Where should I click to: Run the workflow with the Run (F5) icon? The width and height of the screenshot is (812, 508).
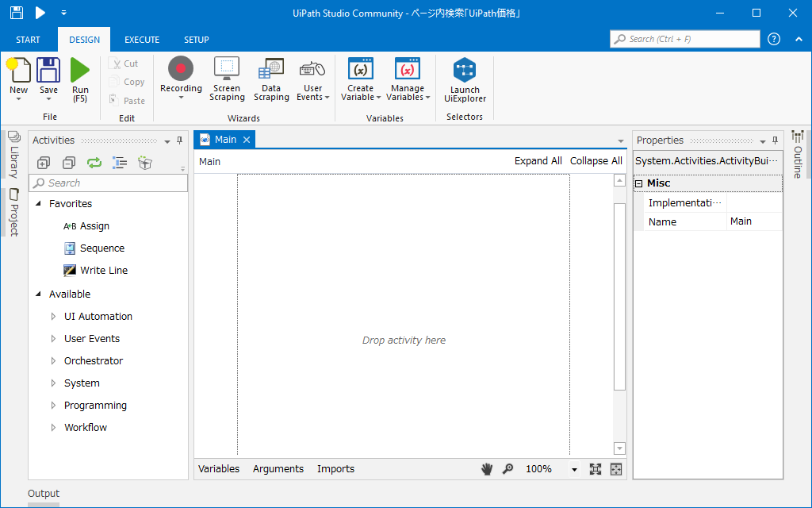[80, 70]
